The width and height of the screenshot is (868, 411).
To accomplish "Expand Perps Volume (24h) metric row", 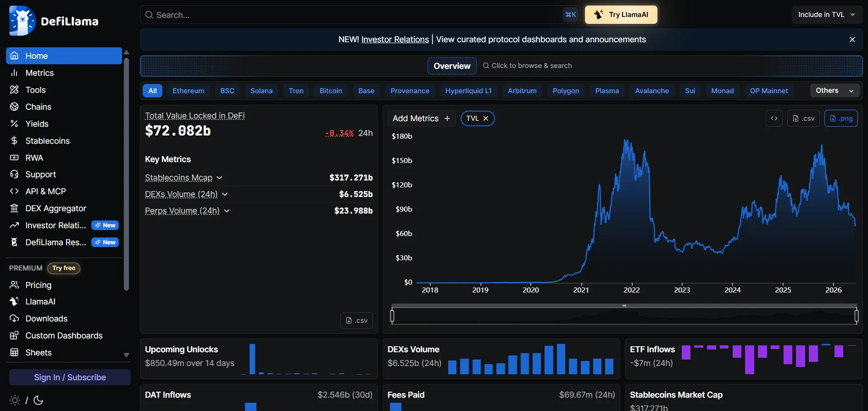I will [x=227, y=211].
